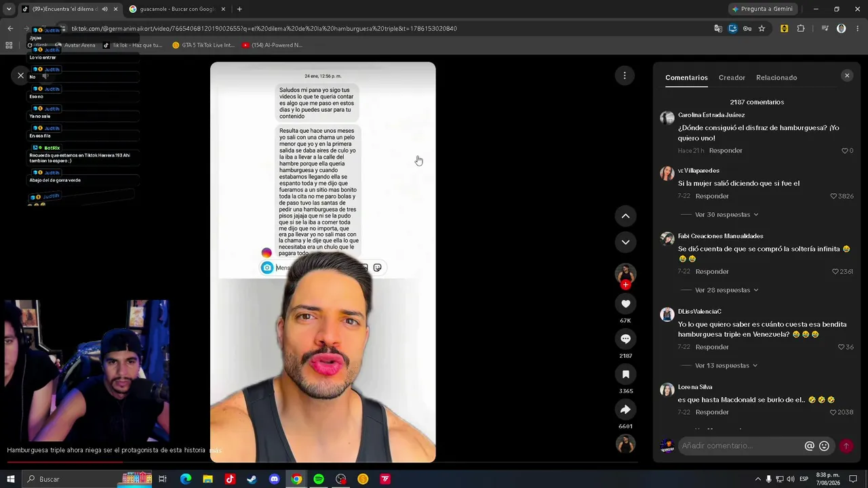Click the browser address bar URL

click(264, 28)
